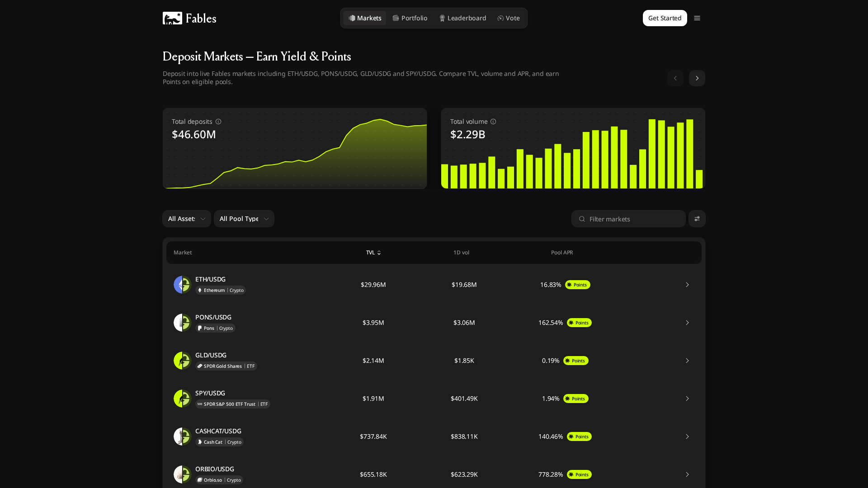
Task: Expand ETH/USDG row chevron
Action: click(x=687, y=285)
